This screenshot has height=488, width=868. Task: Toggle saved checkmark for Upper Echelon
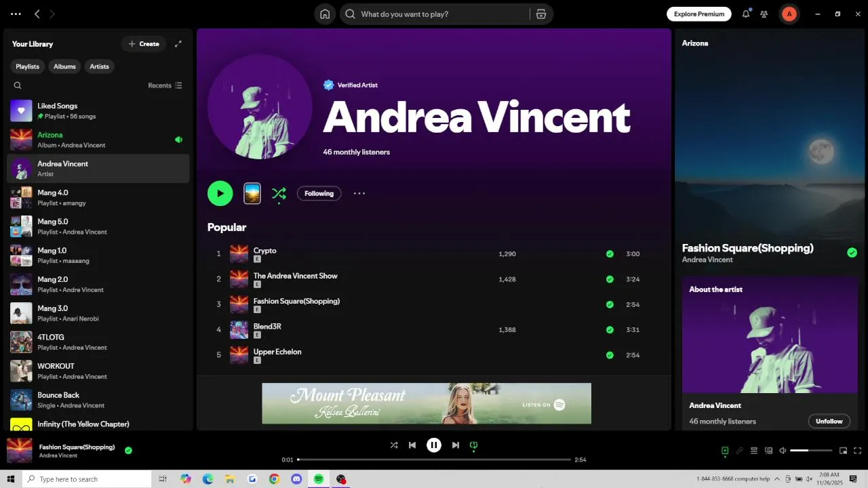click(610, 355)
